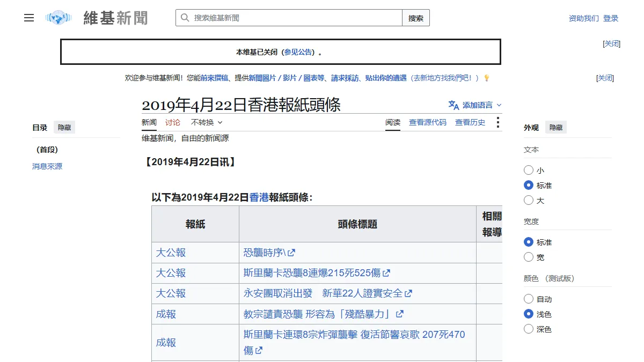644x362 pixels.
Task: Click the 资助我们 donate link
Action: [584, 18]
